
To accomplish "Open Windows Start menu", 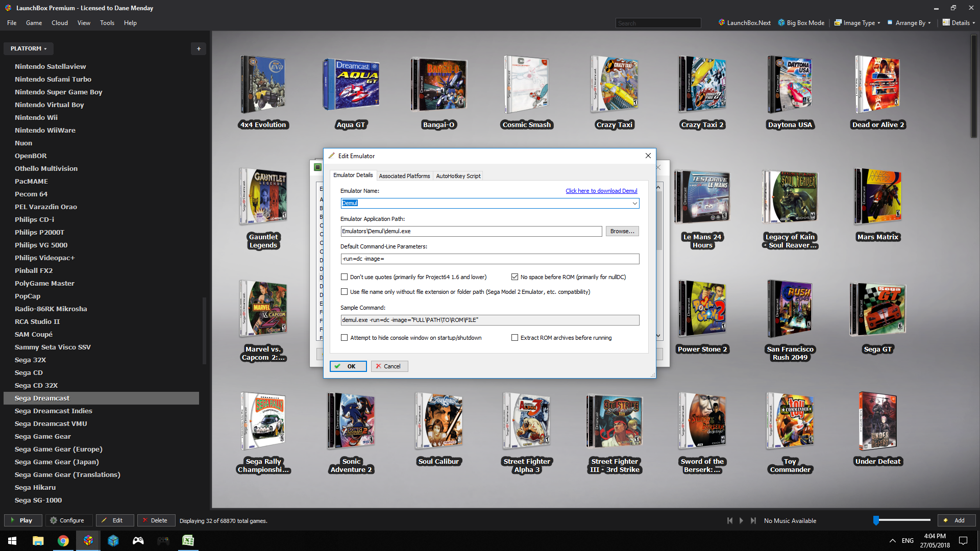I will point(12,541).
